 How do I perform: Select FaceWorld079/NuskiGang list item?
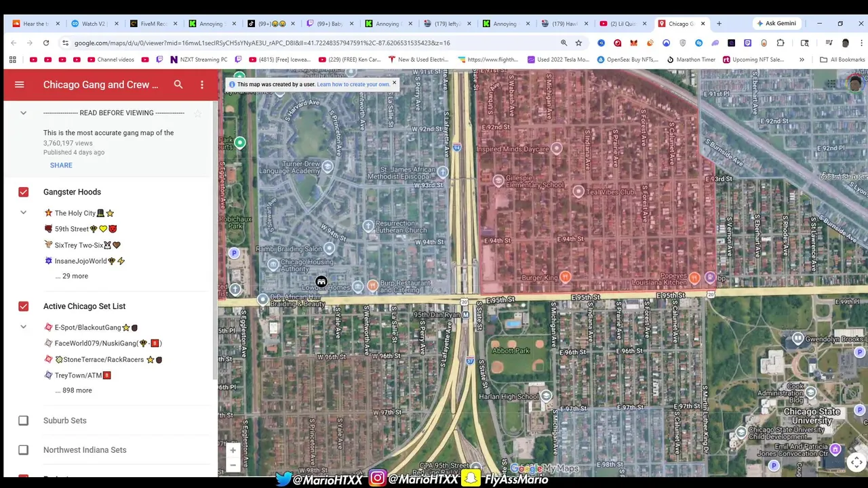pos(103,344)
